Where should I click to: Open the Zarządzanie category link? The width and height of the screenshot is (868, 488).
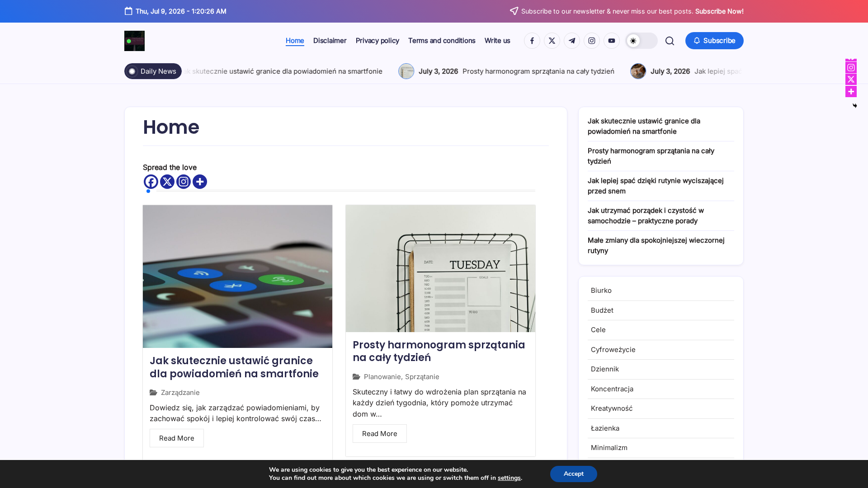click(x=180, y=392)
